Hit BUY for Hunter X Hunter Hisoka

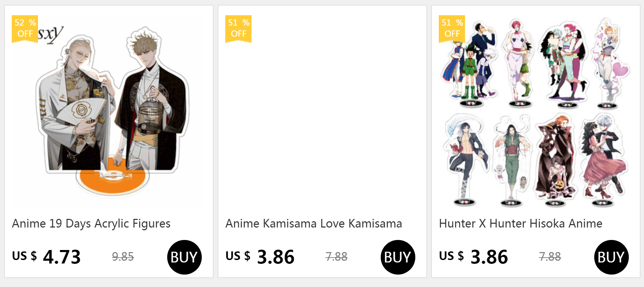pos(611,257)
